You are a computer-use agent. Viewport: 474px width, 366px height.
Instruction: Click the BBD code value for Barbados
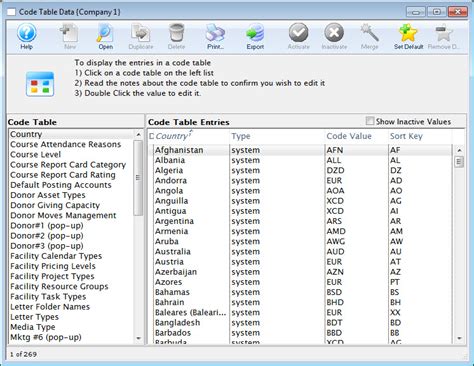tap(334, 333)
